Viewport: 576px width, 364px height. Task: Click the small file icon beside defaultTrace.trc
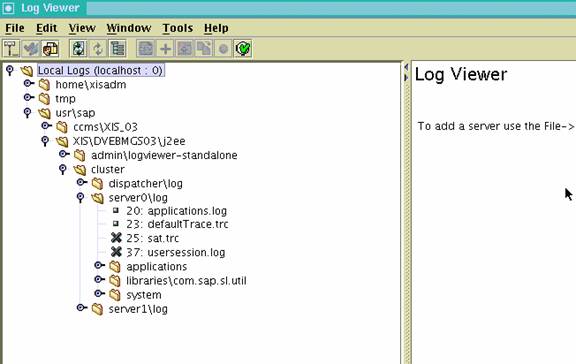point(116,223)
